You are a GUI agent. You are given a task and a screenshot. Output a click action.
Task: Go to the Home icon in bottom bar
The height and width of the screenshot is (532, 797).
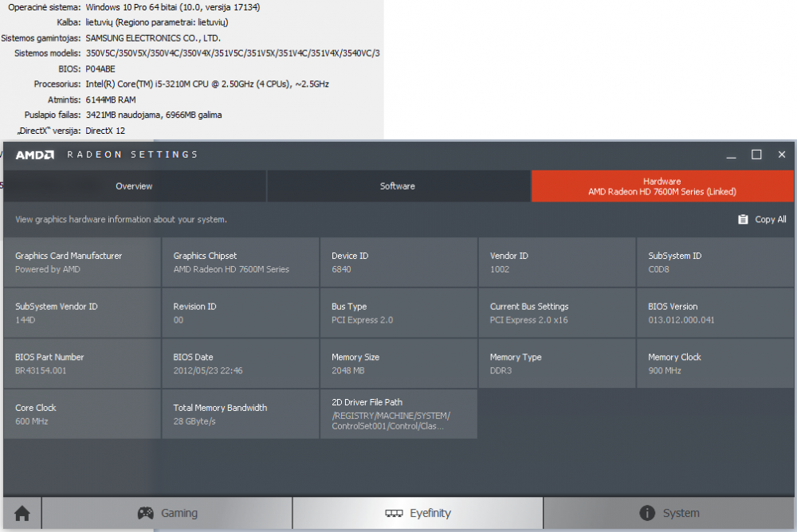click(22, 513)
